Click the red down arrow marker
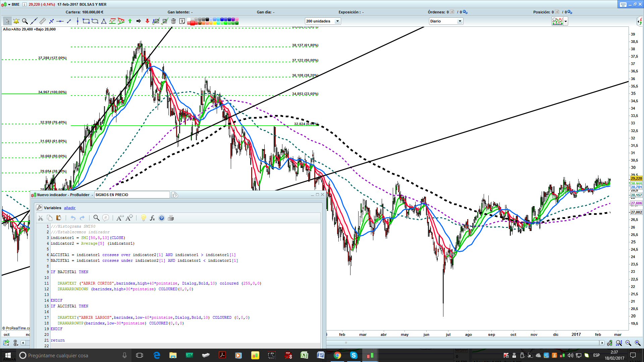 pos(147,21)
